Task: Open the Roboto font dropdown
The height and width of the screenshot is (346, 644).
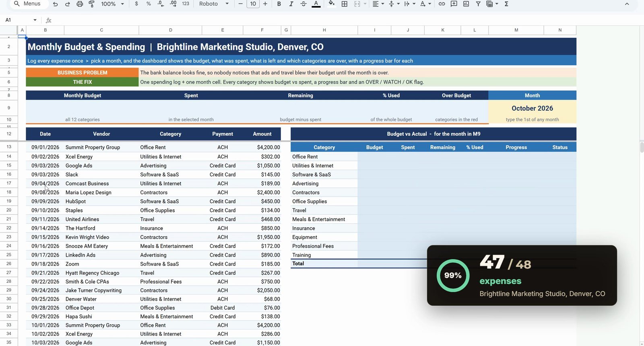Action: click(214, 4)
